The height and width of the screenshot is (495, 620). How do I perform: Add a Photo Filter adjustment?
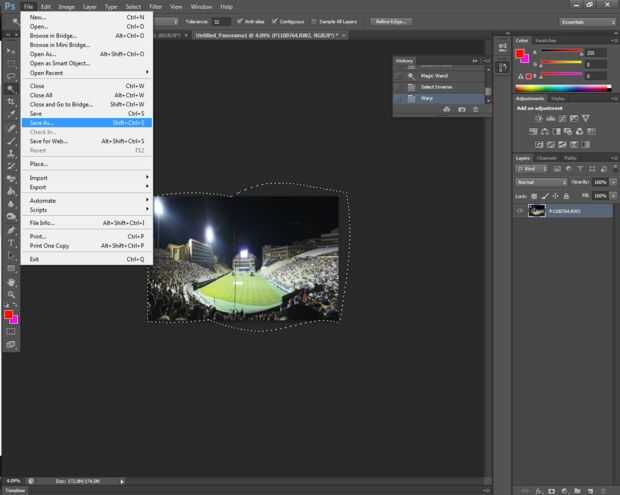coord(568,132)
